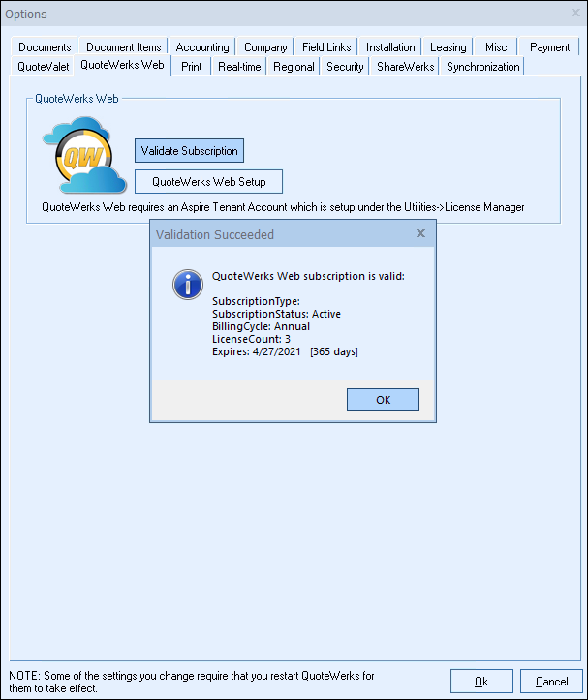The width and height of the screenshot is (588, 700).
Task: Select the Security tab
Action: point(345,66)
